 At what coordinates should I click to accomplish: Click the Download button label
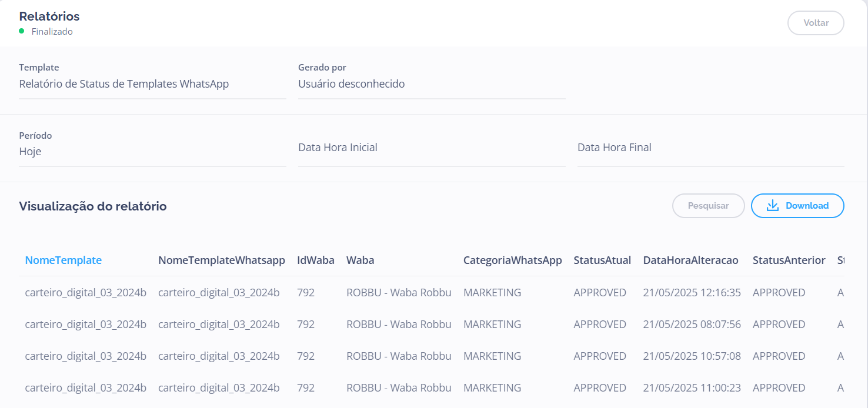(807, 206)
